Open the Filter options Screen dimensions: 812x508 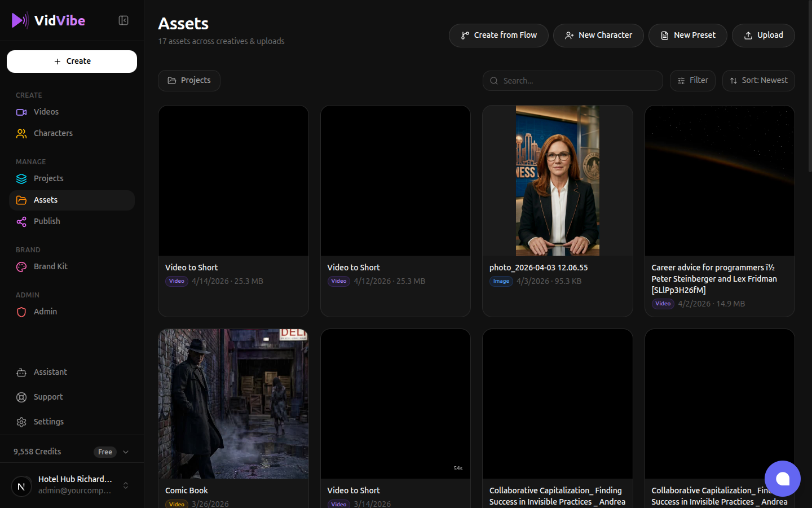tap(692, 81)
